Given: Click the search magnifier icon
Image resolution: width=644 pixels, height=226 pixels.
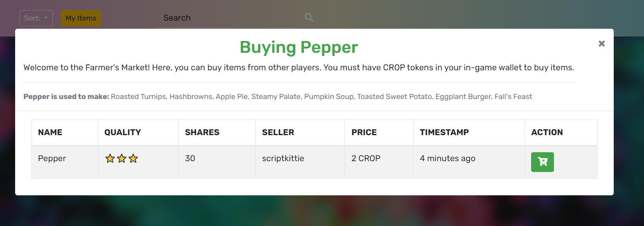Looking at the screenshot, I should point(309,17).
